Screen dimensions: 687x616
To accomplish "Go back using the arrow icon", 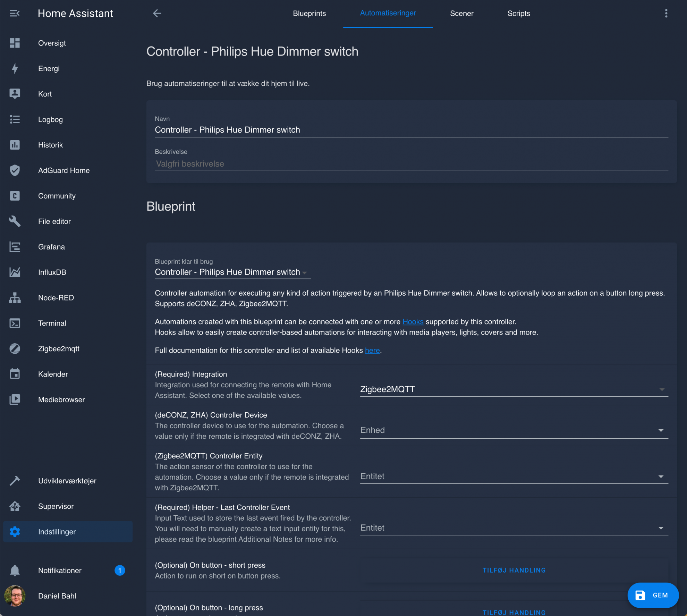I will [x=157, y=13].
